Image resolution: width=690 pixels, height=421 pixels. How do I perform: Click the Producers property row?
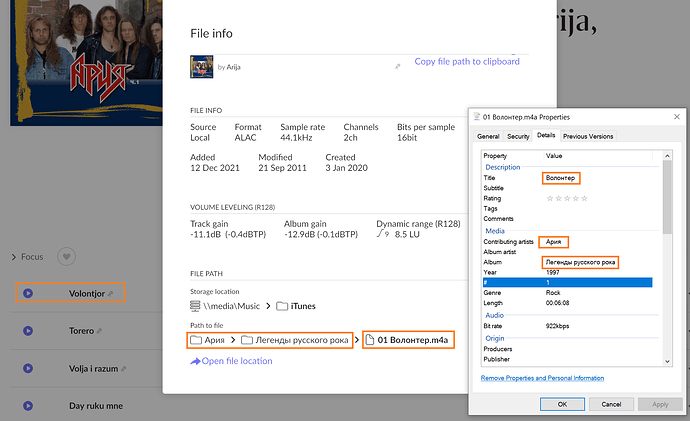click(x=567, y=349)
